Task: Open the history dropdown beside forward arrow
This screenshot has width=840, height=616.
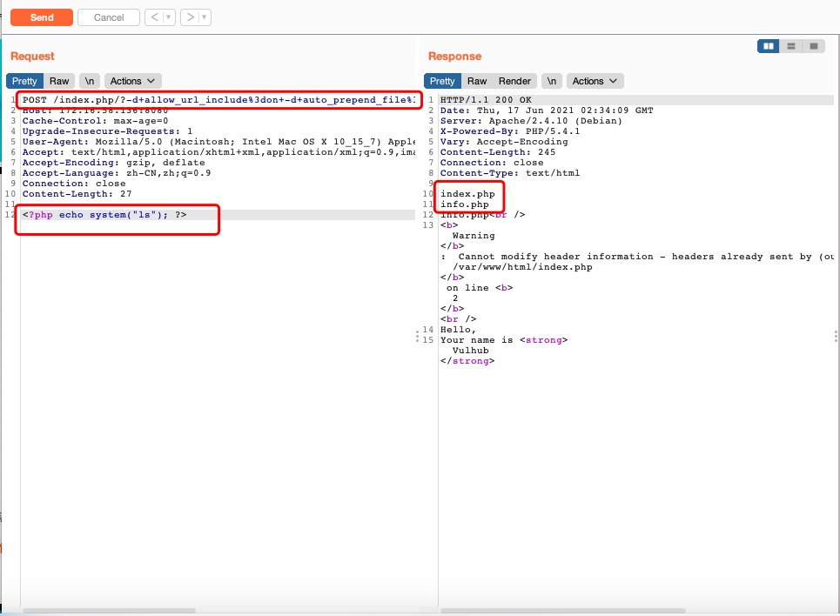Action: point(204,17)
